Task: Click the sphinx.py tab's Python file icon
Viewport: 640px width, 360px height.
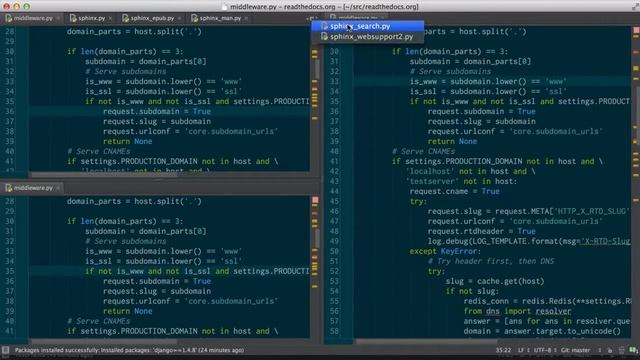Action: point(73,18)
